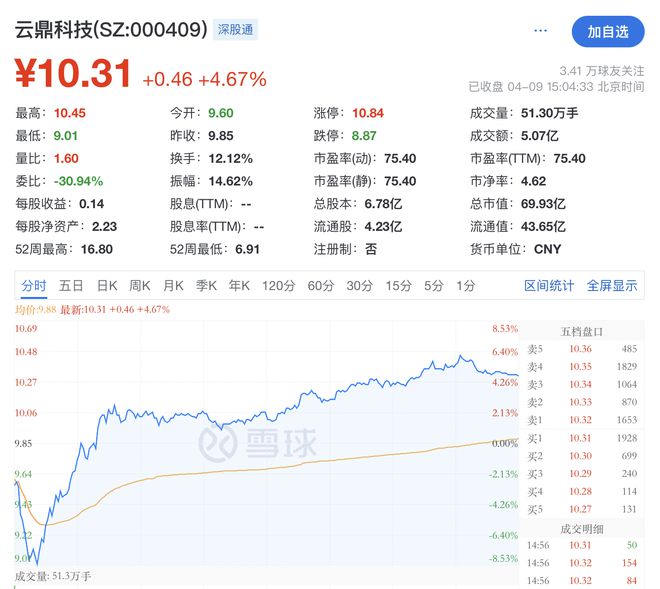
Task: Switch to the 120分 interval tab
Action: 279,286
